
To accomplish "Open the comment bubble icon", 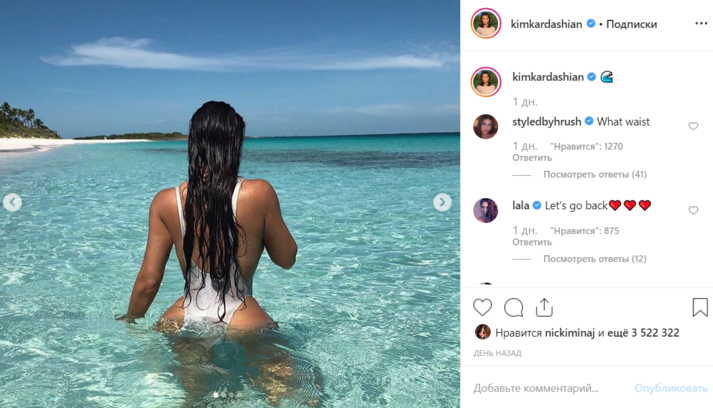I will point(513,307).
